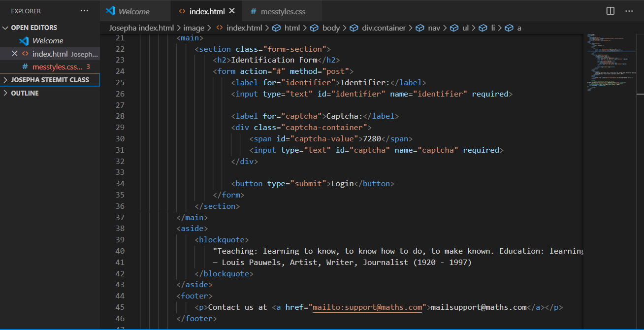The image size is (644, 330).
Task: Split the editor to the right
Action: pos(611,11)
